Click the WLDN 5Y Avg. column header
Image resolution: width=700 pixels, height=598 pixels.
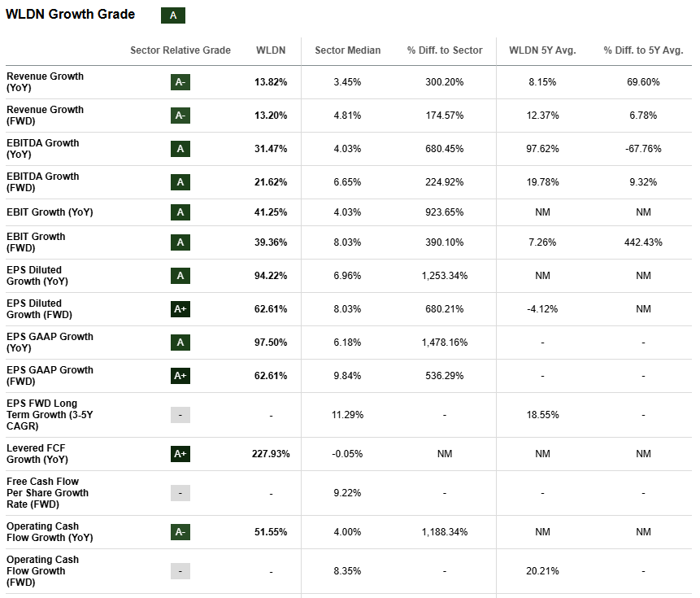542,50
